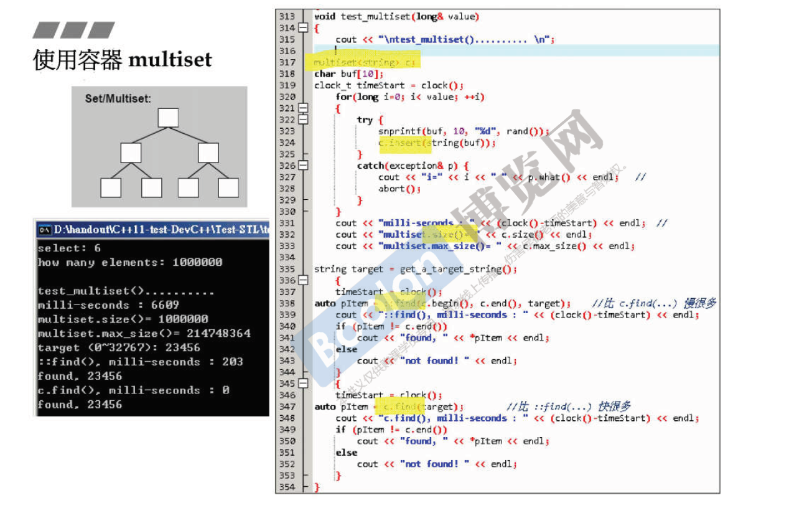The width and height of the screenshot is (812, 508).
Task: Click the console window's C:\ title bar icon
Action: point(45,230)
